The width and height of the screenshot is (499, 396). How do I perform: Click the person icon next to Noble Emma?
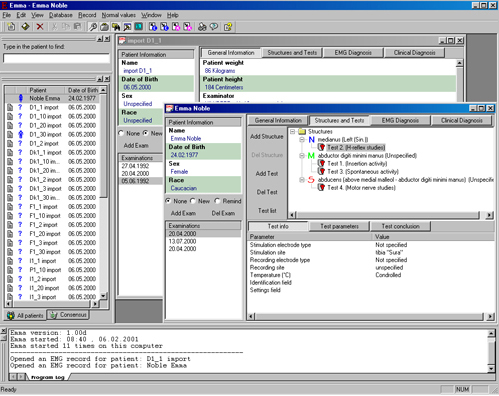(x=21, y=98)
